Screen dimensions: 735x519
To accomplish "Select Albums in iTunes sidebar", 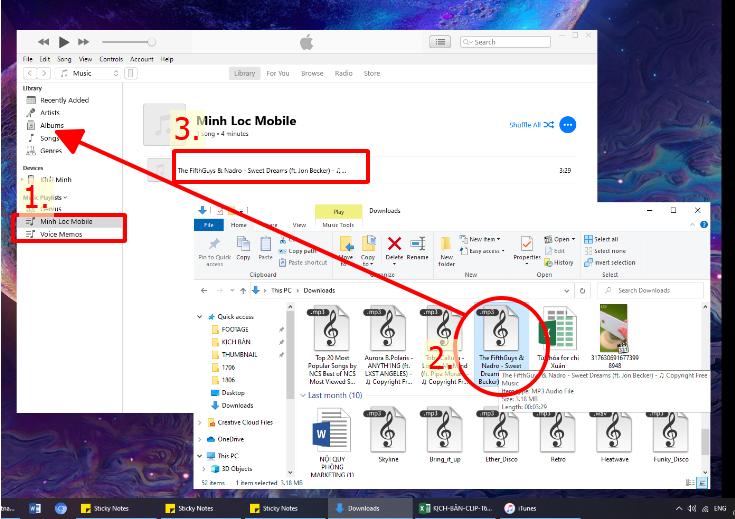I will pos(52,125).
